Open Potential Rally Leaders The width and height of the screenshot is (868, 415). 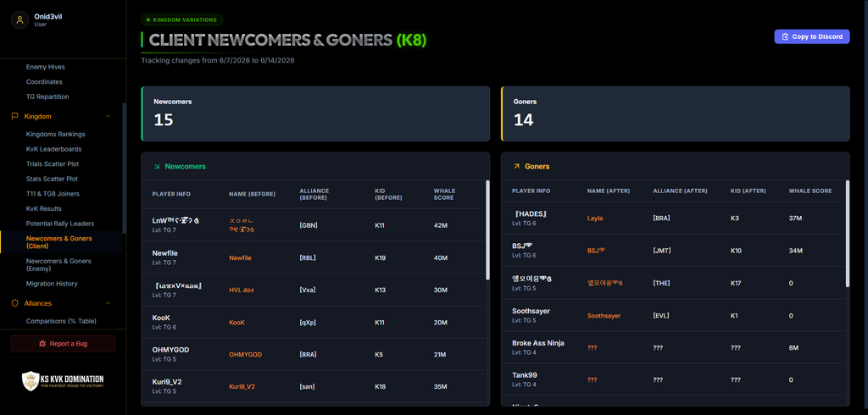pyautogui.click(x=60, y=224)
